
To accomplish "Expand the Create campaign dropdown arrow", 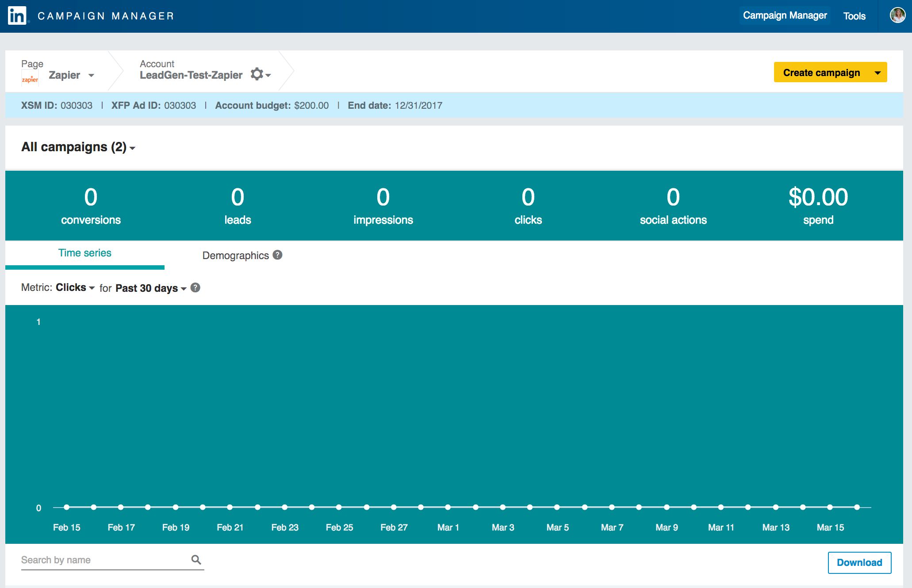I will [x=878, y=73].
